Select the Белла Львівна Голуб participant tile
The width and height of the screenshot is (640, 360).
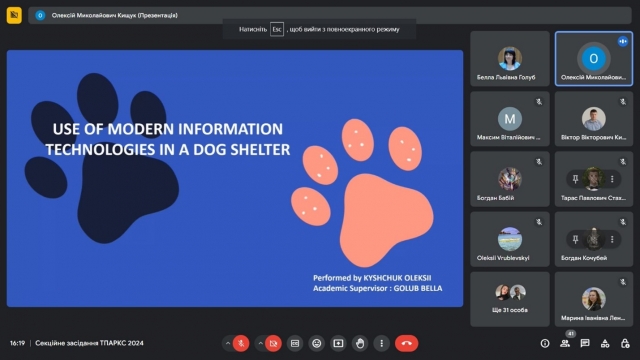click(510, 59)
